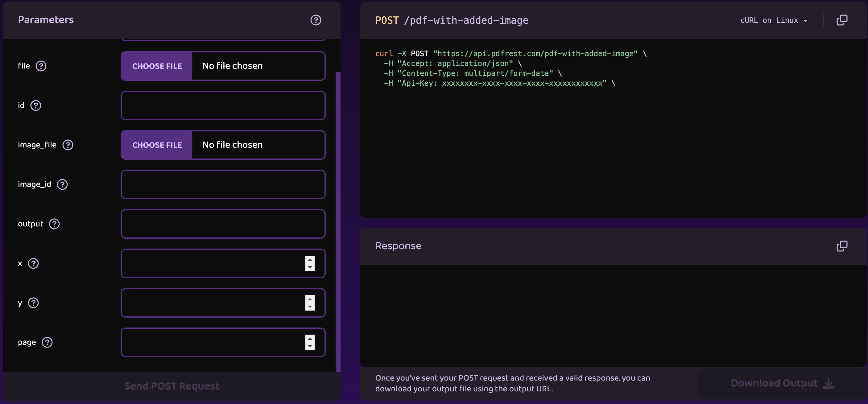
Task: Open the Parameters panel help
Action: pos(316,20)
